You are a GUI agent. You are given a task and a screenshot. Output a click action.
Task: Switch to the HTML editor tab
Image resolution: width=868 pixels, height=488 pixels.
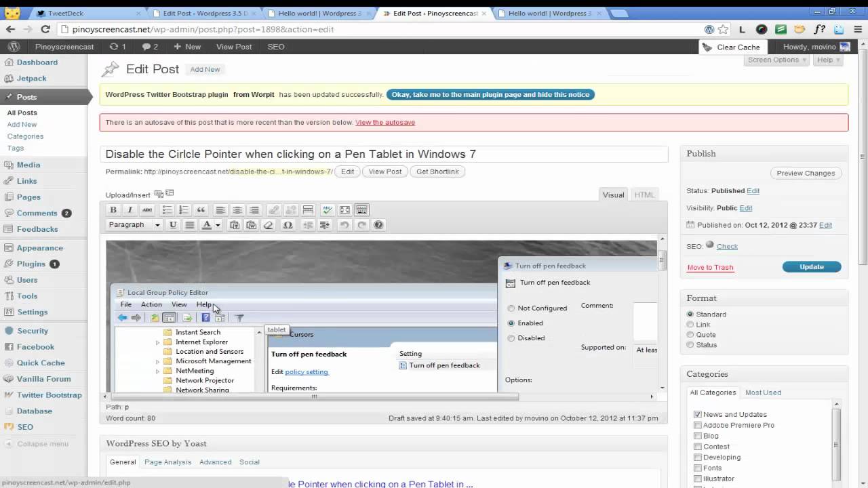coord(644,195)
